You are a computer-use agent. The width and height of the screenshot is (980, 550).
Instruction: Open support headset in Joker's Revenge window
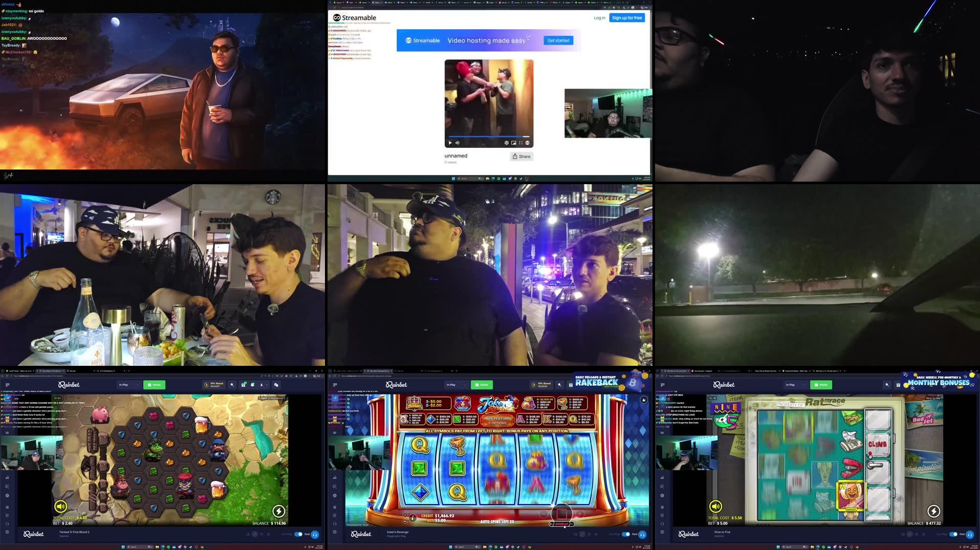pyautogui.click(x=643, y=534)
